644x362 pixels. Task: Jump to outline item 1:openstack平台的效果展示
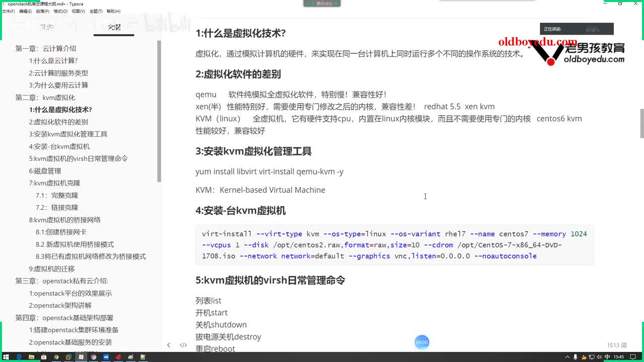point(70,294)
